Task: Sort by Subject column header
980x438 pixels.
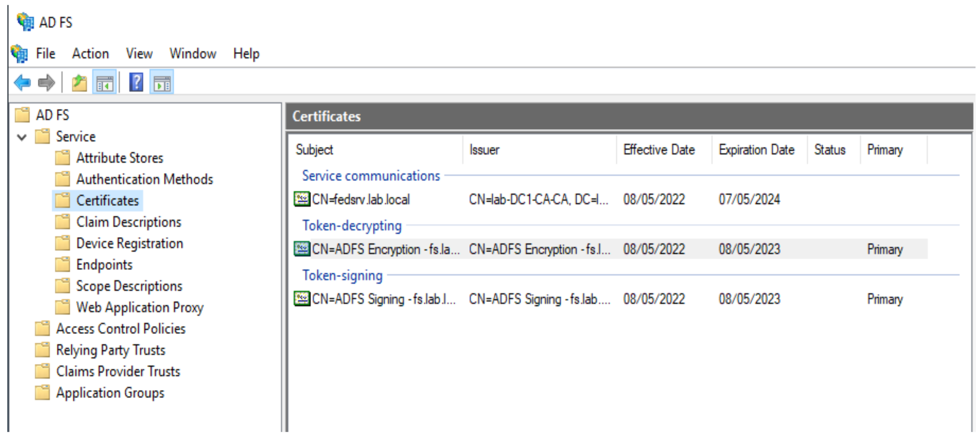Action: (314, 150)
